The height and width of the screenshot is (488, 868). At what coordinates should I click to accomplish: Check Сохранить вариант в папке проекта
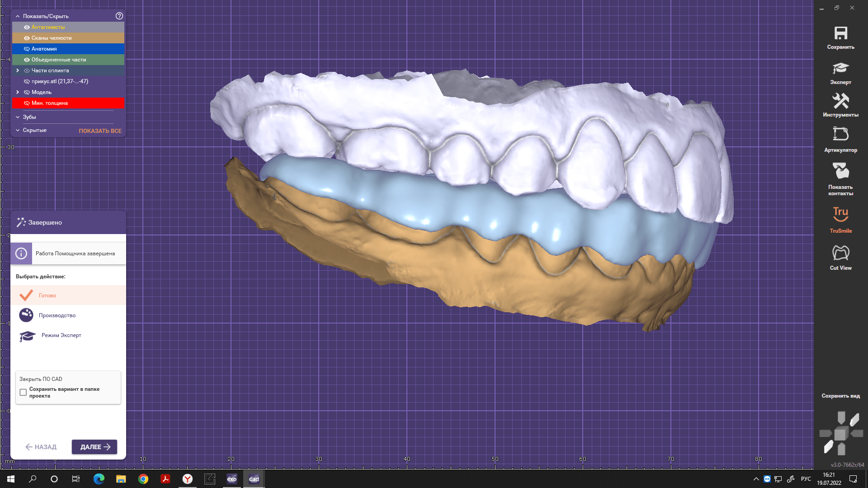23,392
